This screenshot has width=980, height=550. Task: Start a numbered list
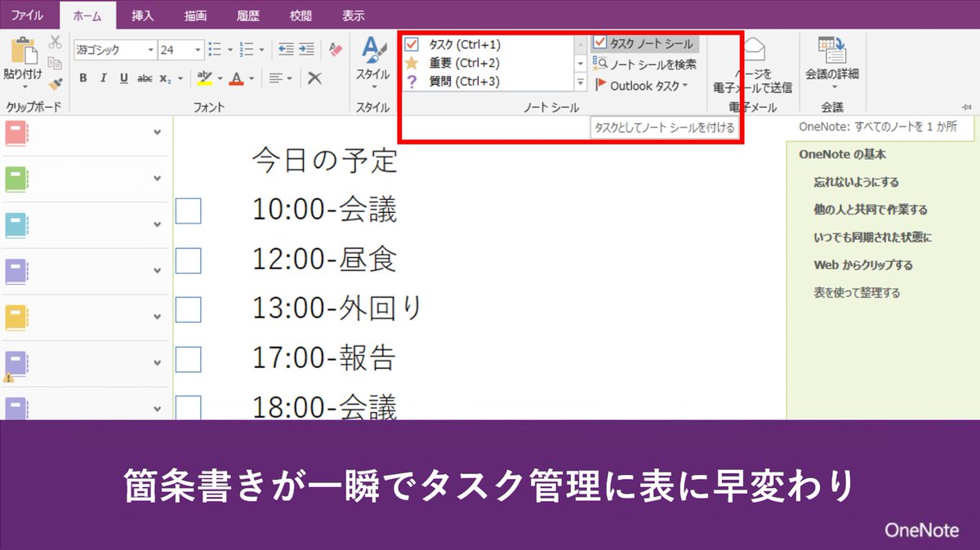[x=247, y=50]
